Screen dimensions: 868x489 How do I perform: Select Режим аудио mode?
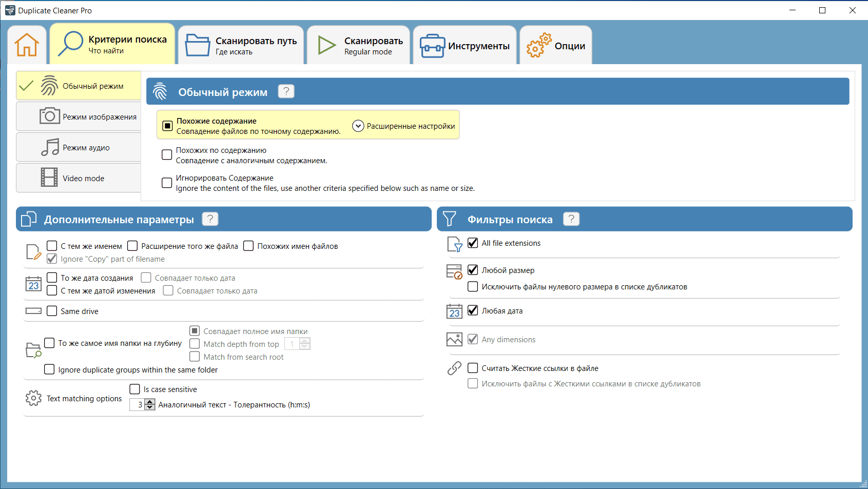(79, 147)
